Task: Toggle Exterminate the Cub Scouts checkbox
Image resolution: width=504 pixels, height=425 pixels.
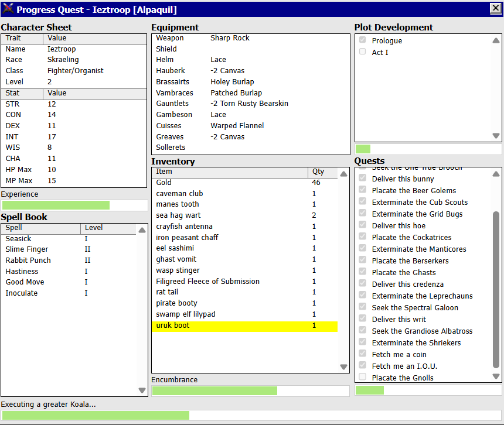Action: (x=363, y=201)
